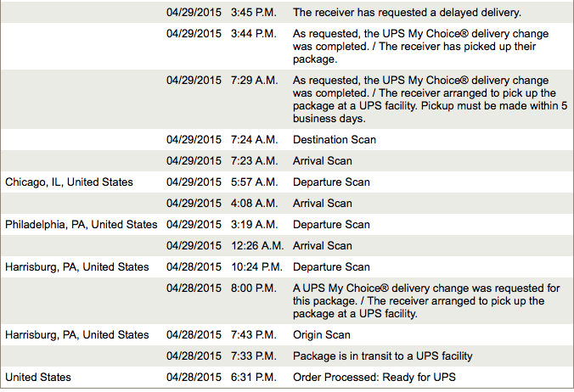Select the Departure Scan at 5:57 A.M.
Image resolution: width=574 pixels, height=392 pixels.
pyautogui.click(x=331, y=182)
